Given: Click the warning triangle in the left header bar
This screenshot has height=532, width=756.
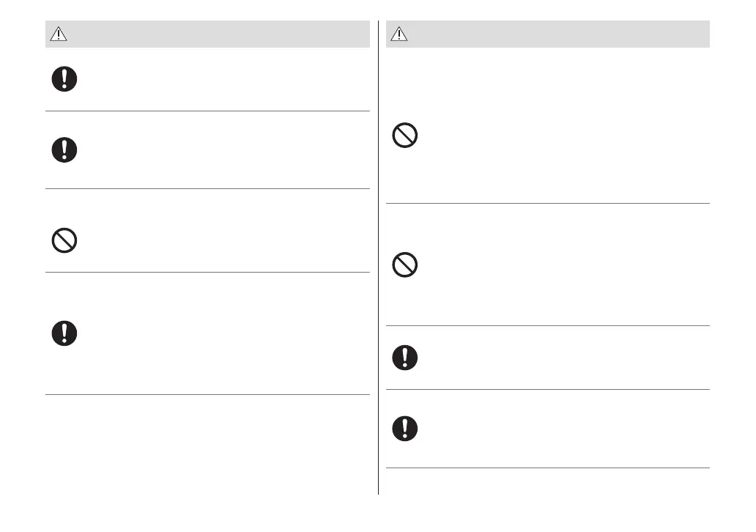Looking at the screenshot, I should pyautogui.click(x=59, y=34).
